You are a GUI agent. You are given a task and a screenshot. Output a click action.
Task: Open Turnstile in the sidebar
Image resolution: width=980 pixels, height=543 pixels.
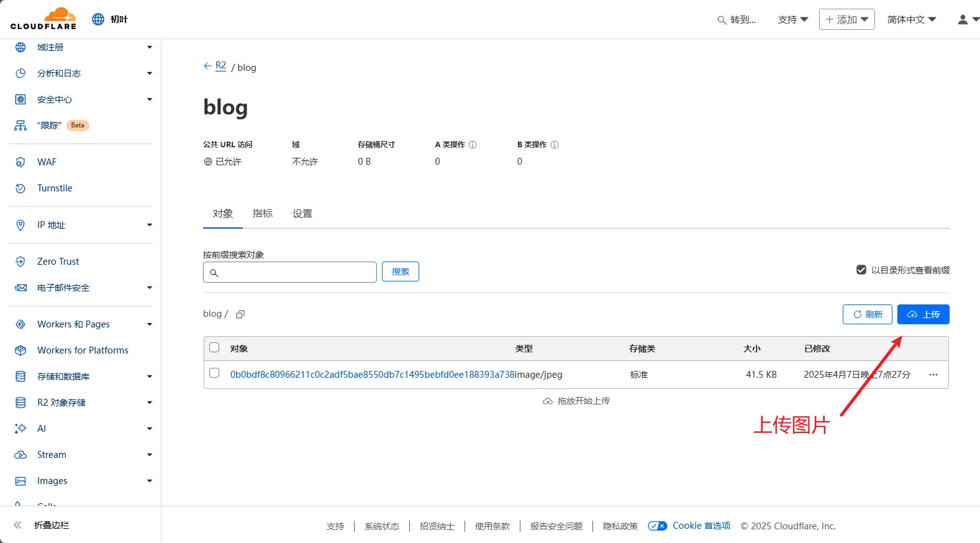(x=55, y=188)
